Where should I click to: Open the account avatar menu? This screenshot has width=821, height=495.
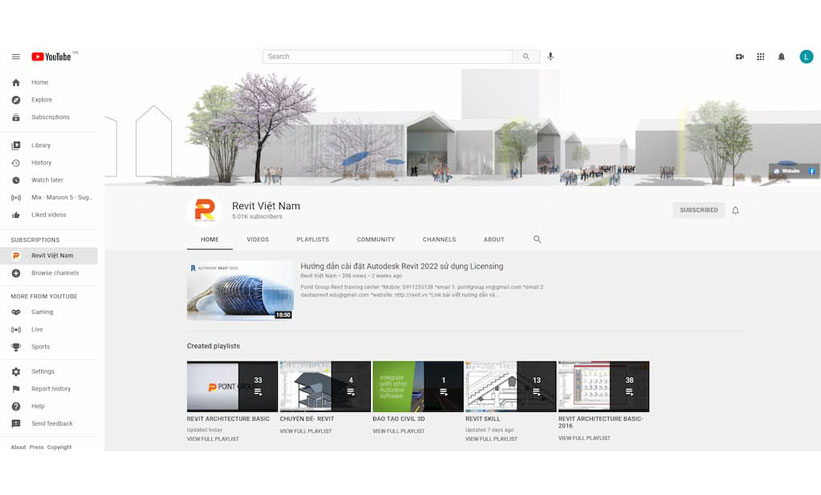click(806, 57)
